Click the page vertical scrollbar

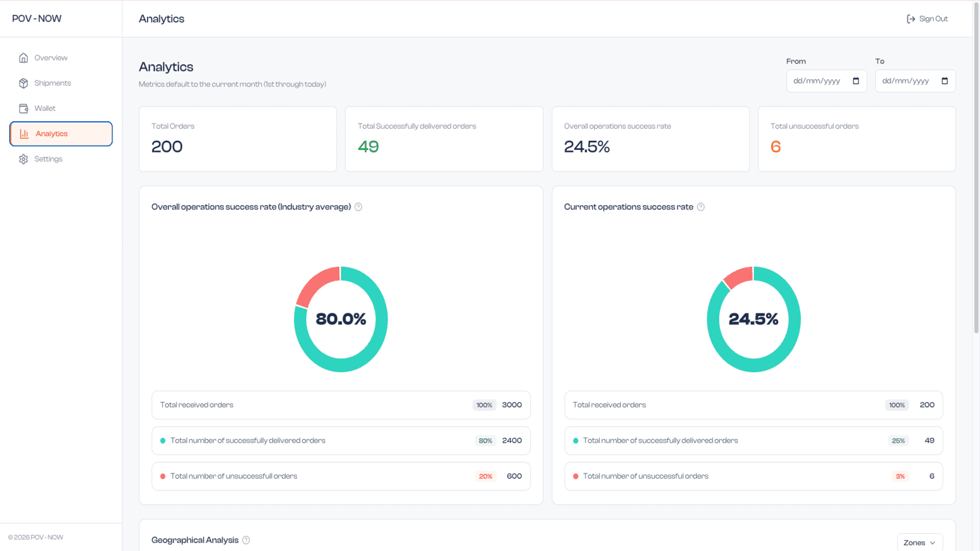(976, 168)
